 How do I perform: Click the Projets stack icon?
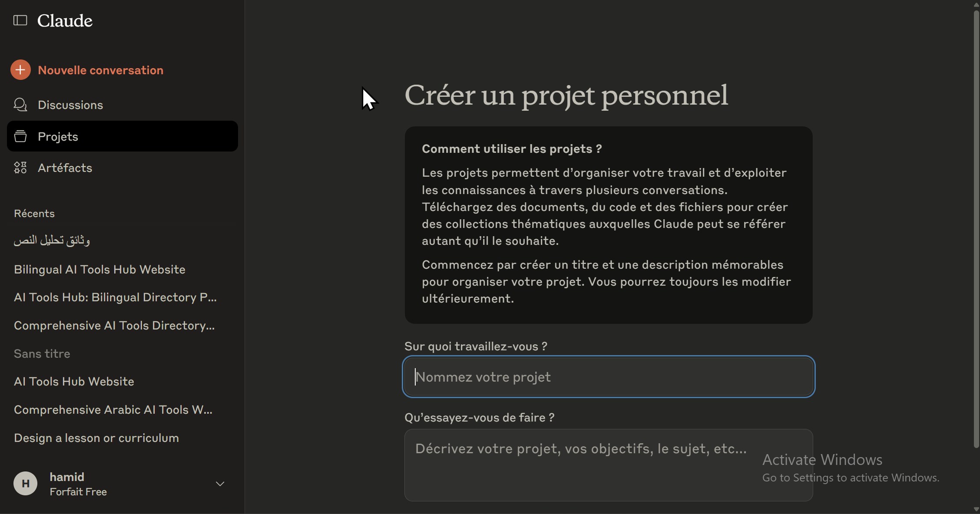pos(20,136)
